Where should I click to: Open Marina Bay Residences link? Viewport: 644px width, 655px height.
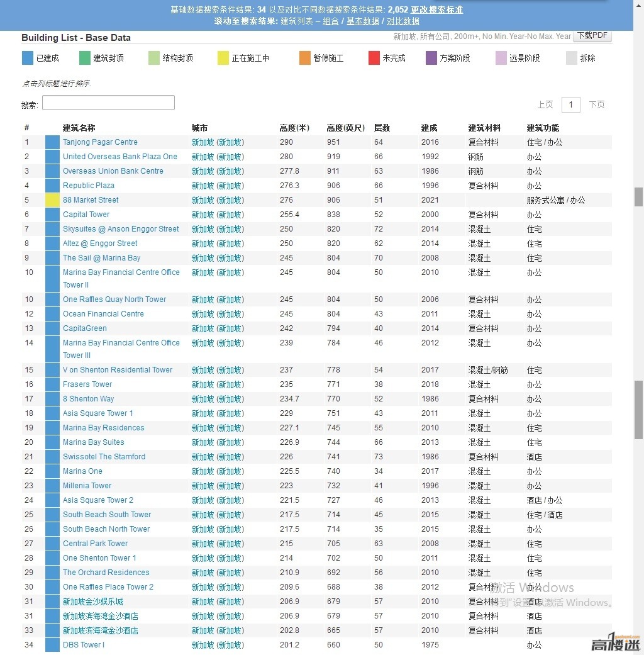tap(104, 428)
